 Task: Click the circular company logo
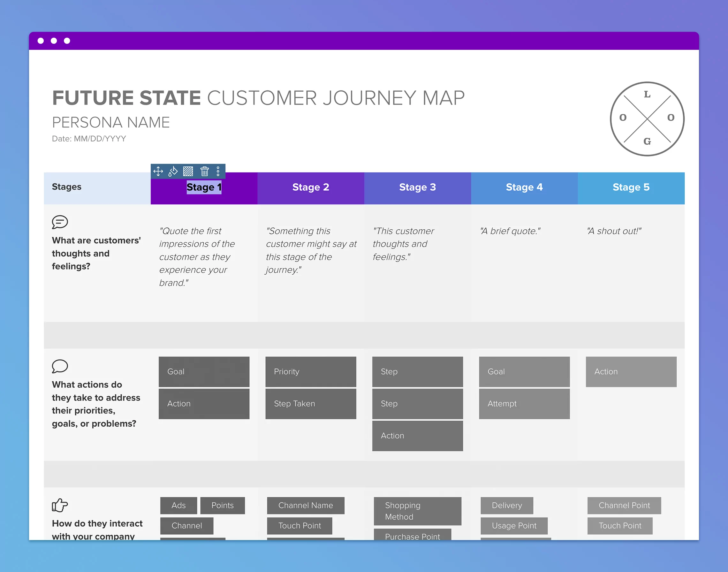pos(647,119)
